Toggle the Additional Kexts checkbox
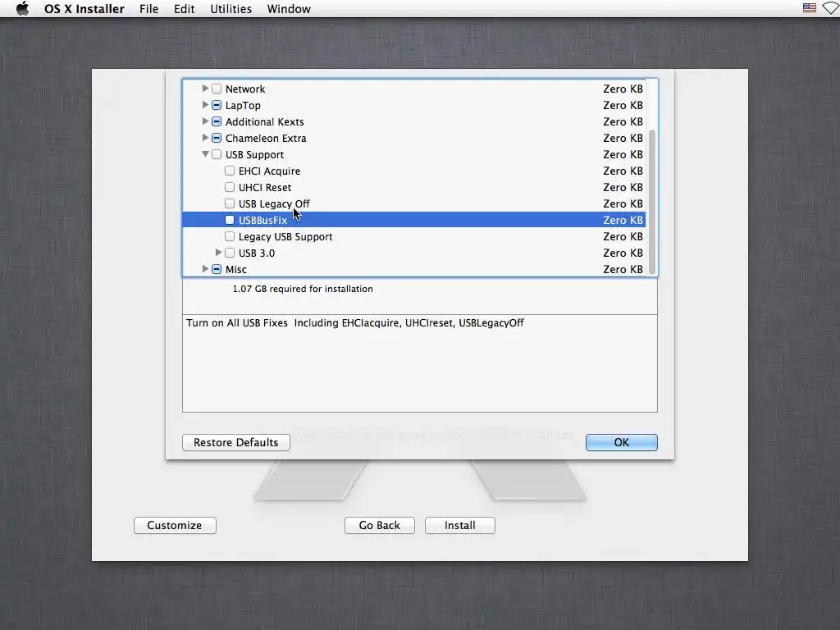This screenshot has width=840, height=630. 217,121
